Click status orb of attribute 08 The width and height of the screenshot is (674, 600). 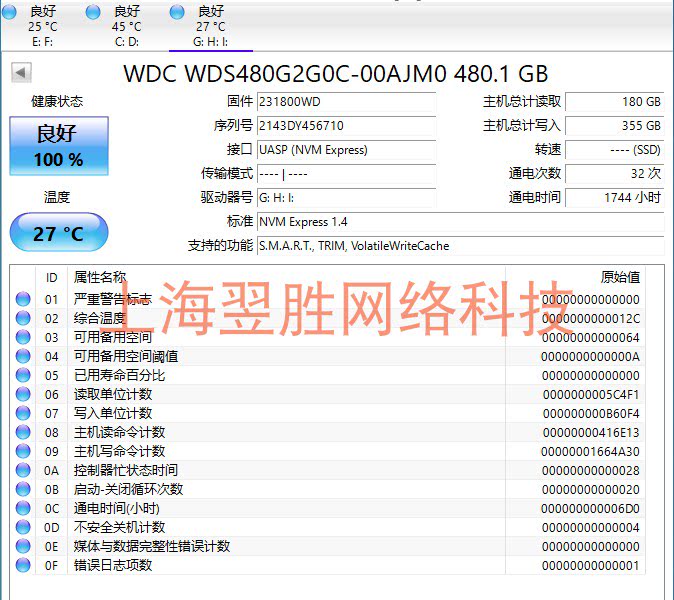tap(23, 432)
